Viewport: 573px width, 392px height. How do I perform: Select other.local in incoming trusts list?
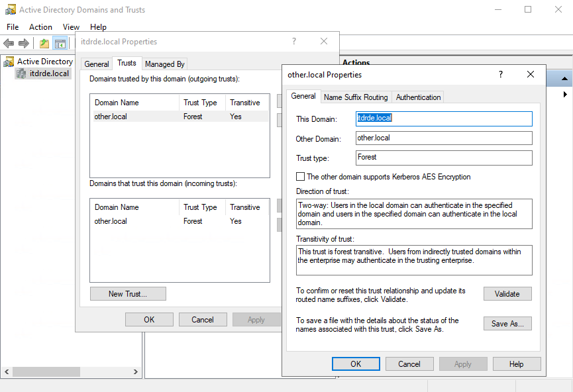coord(181,221)
